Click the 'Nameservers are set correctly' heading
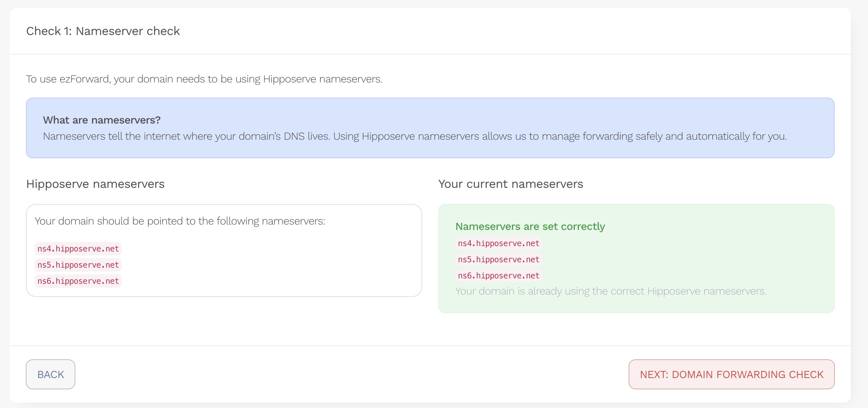Viewport: 868px width, 408px height. [x=530, y=227]
